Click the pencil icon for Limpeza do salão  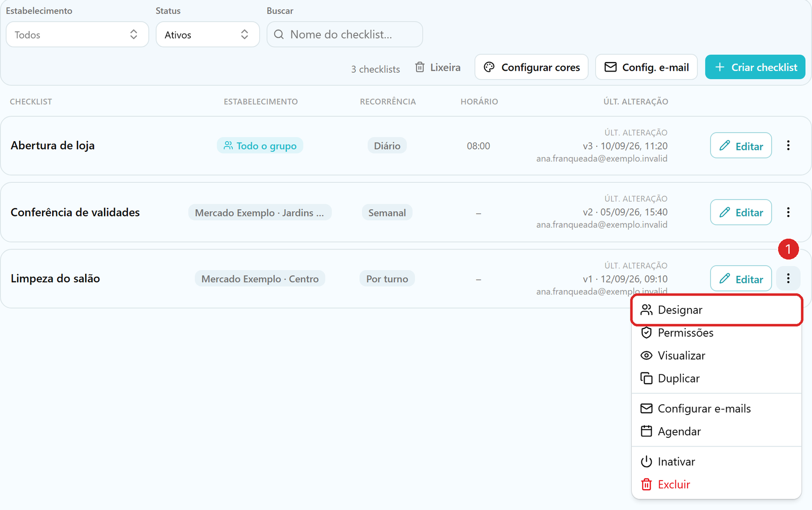[x=725, y=278]
